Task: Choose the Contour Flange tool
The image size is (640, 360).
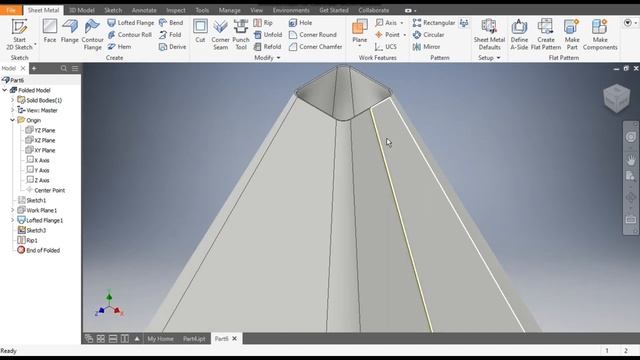Action: click(93, 35)
